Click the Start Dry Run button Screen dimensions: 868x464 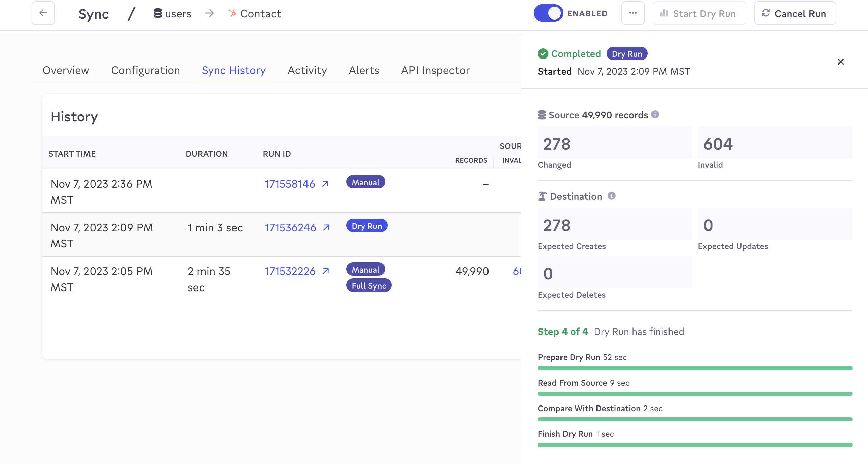tap(699, 13)
